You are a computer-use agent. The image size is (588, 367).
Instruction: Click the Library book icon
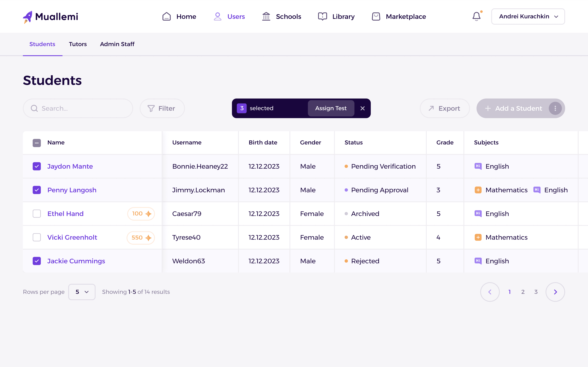322,16
